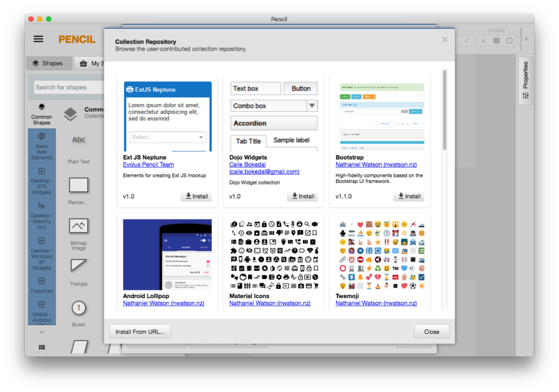Image resolution: width=559 pixels, height=392 pixels.
Task: Click the fill color swatch in toolbar
Action: (496, 40)
